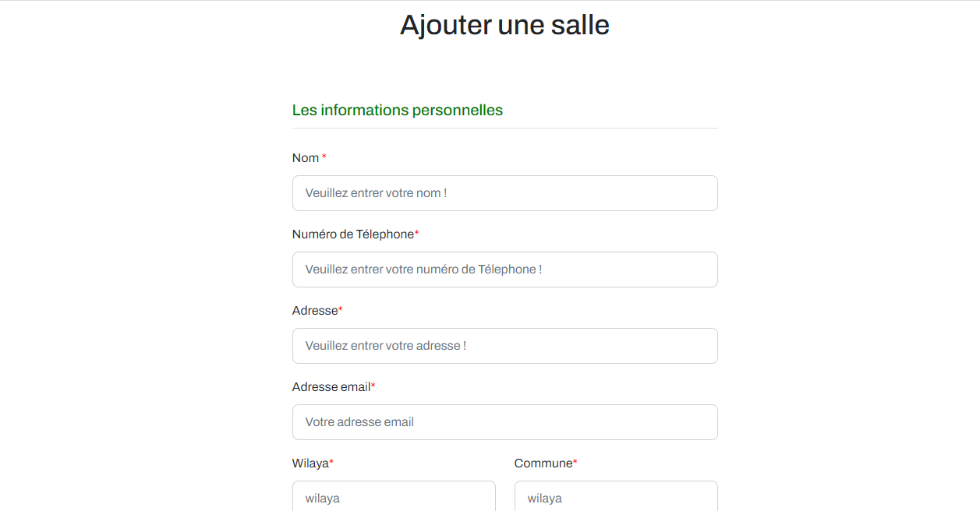Activate the Adresse email input box
The image size is (980, 511).
(504, 422)
